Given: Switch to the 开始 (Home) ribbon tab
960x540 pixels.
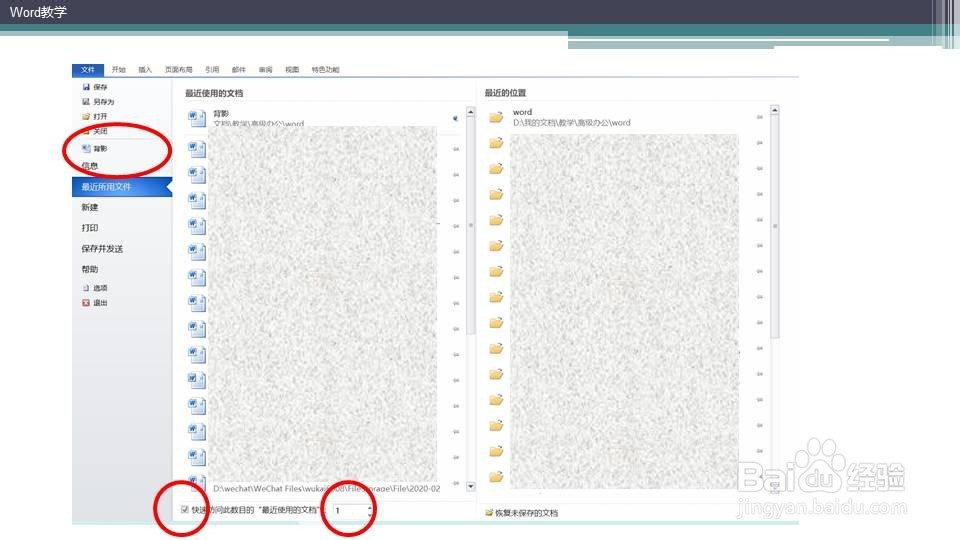Looking at the screenshot, I should pyautogui.click(x=119, y=70).
